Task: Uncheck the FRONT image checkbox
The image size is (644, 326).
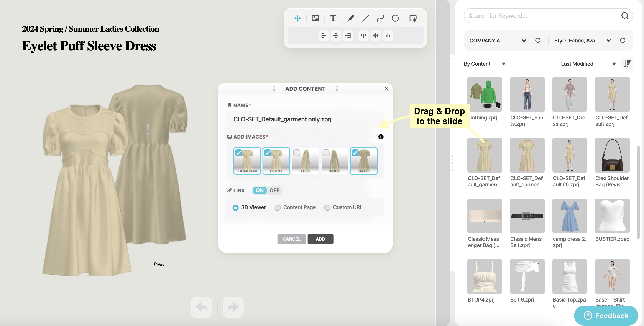Action: pyautogui.click(x=268, y=153)
